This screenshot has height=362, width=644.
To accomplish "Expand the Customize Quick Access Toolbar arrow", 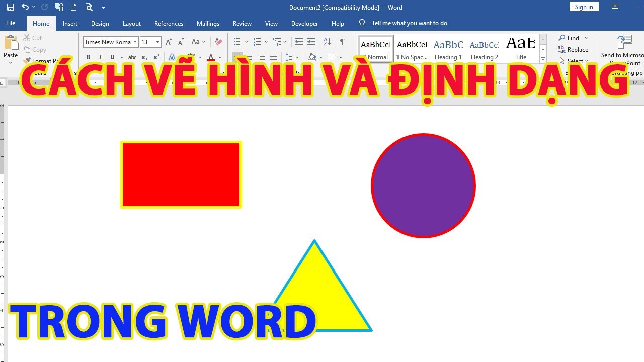I will click(104, 7).
